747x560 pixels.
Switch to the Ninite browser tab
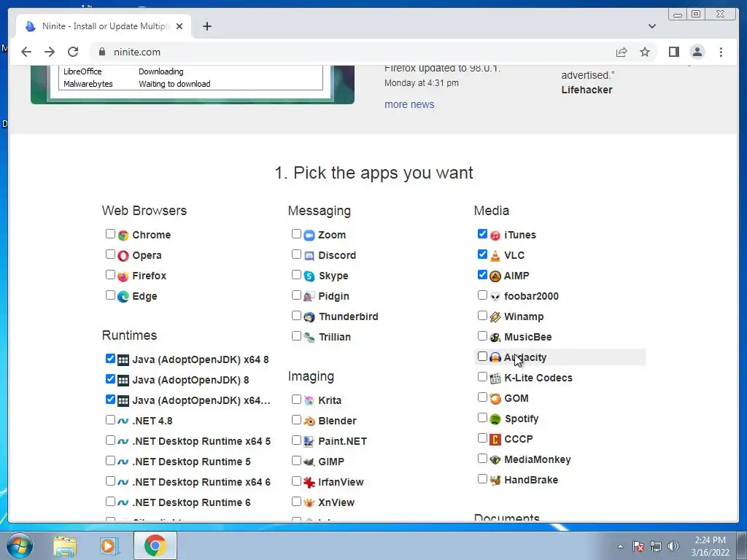tap(104, 26)
